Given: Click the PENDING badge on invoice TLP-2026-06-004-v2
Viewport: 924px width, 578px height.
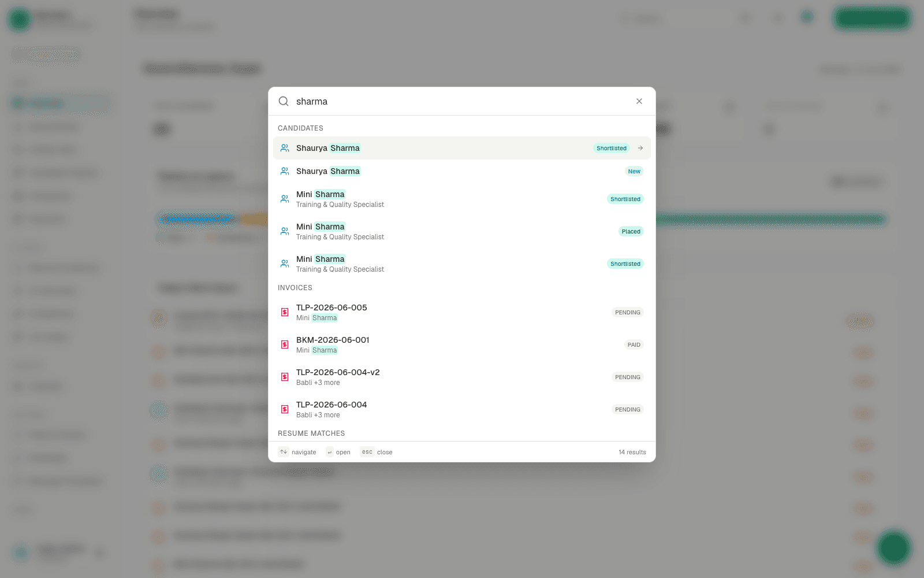Looking at the screenshot, I should 628,377.
